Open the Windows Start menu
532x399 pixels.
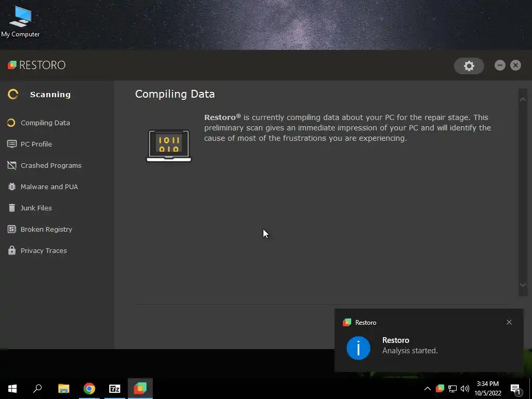12,389
